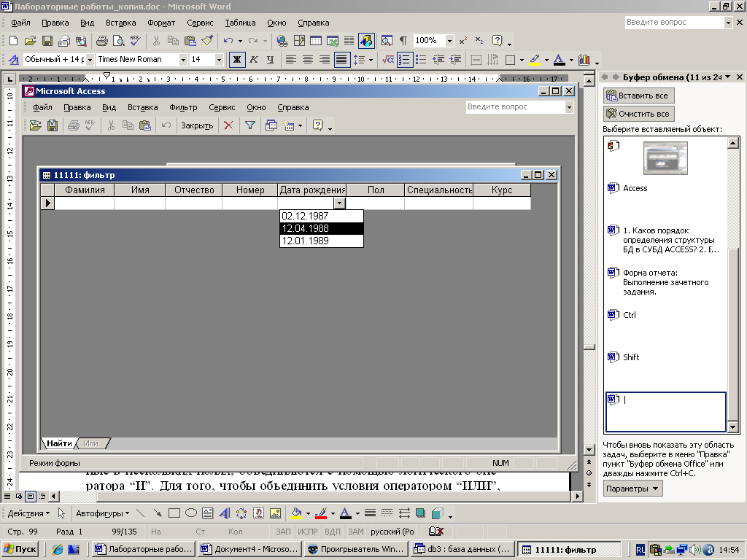This screenshot has height=560, width=747.
Task: Open the Times New Roman font dropdown
Action: pos(183,60)
